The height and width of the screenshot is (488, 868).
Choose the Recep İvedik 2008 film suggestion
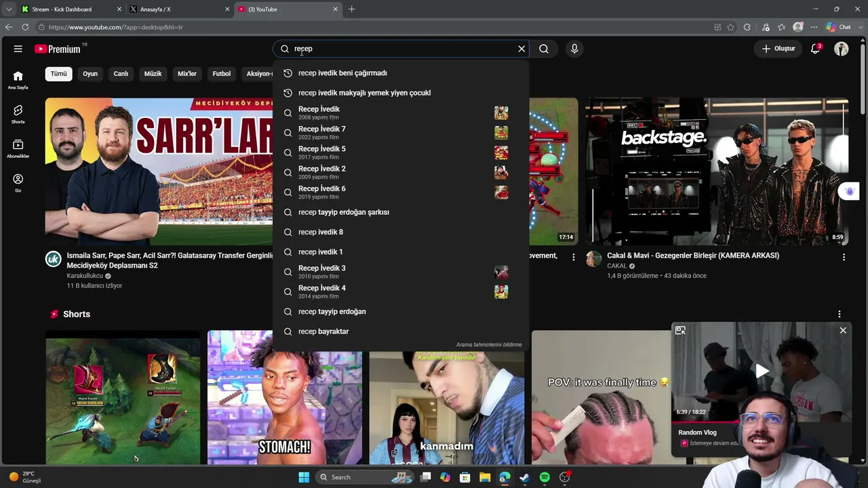[401, 113]
